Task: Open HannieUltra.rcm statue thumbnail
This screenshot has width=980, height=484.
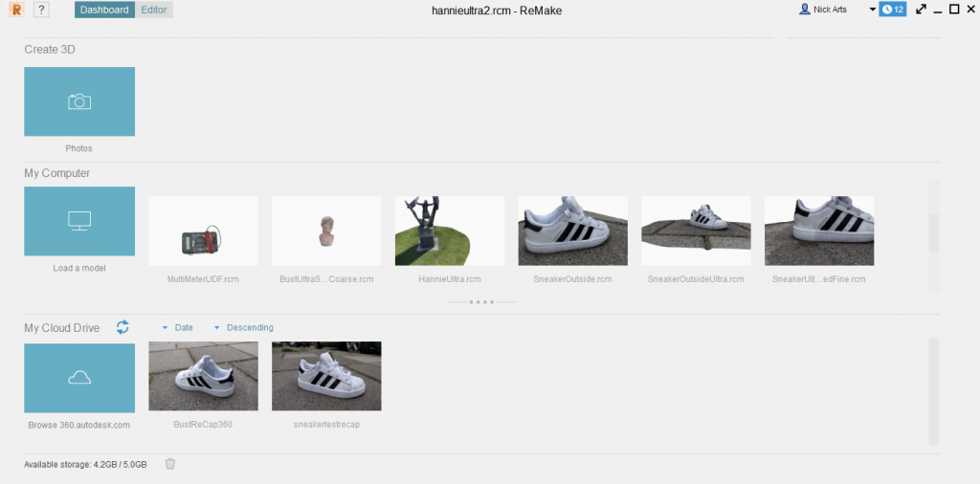Action: (x=450, y=231)
